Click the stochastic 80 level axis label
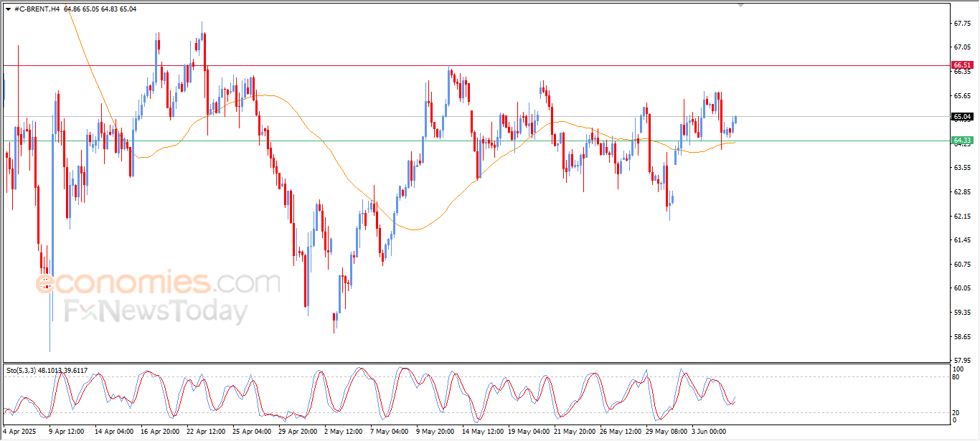 tap(956, 376)
